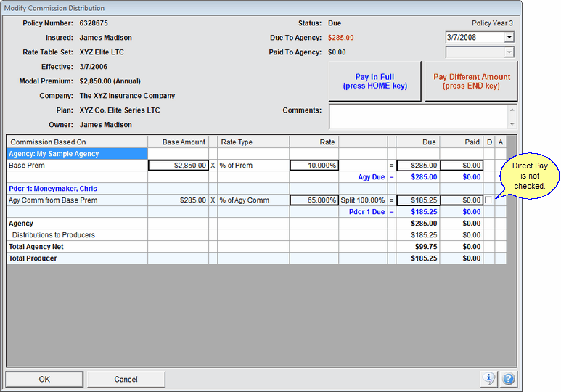Open the 3/7/2008 date dropdown

(509, 37)
